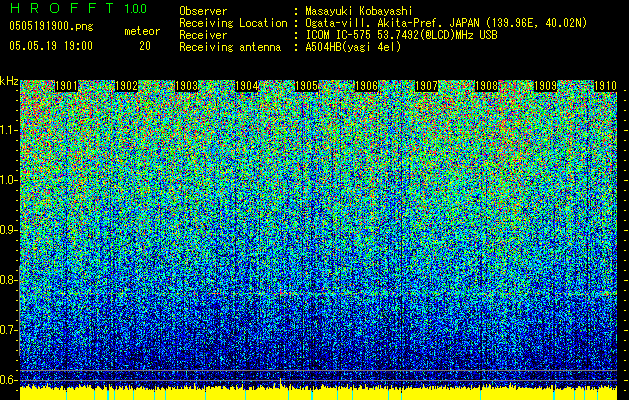Click the HROFFT 1.0.0 title text
This screenshot has height=400, width=629.
[78, 8]
